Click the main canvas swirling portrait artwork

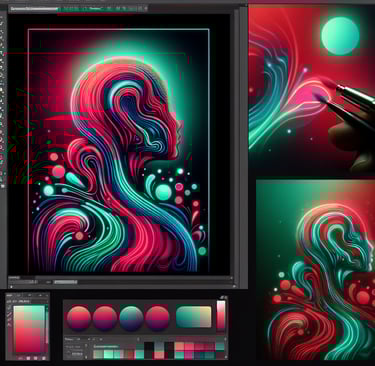[119, 151]
